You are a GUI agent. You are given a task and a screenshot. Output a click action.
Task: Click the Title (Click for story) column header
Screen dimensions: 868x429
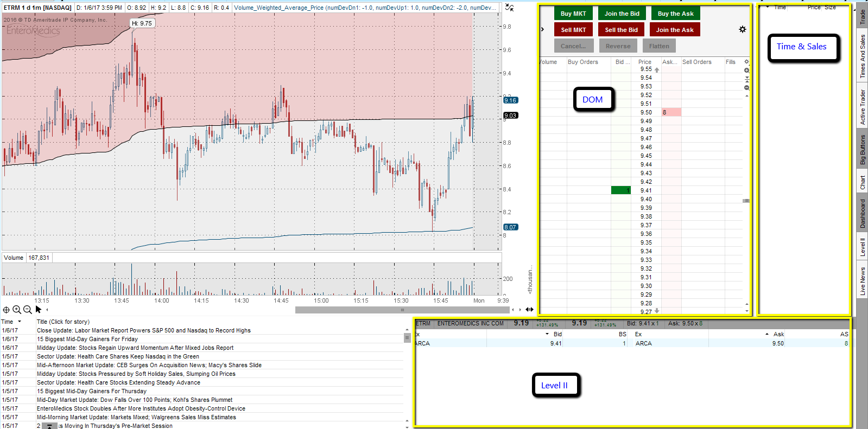63,322
